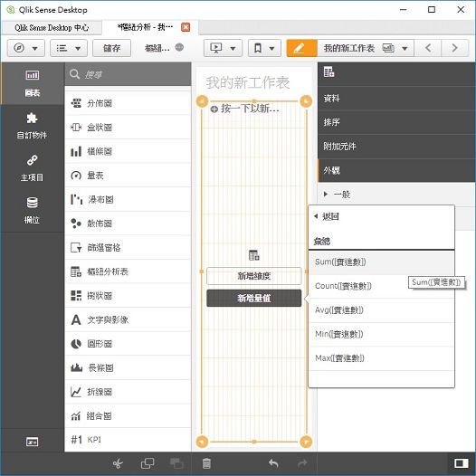Viewport: 476px width, 476px height.
Task: Toggle the assets panel icon bottom left
Action: [x=33, y=442]
